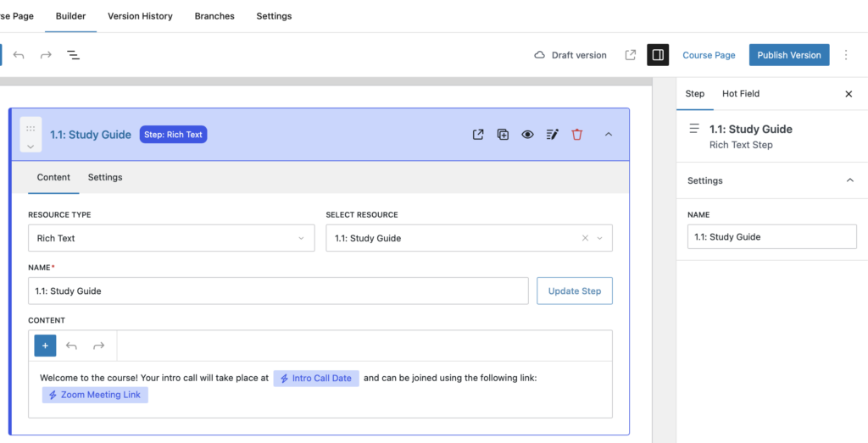Click the Update Step button
Viewport: 868px width, 443px height.
(575, 291)
